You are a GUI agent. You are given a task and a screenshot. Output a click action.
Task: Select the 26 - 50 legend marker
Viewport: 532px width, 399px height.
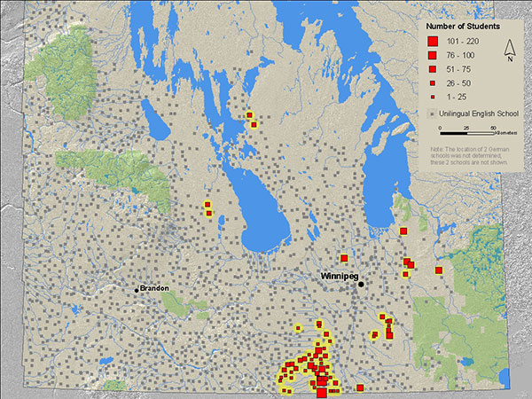[432, 82]
